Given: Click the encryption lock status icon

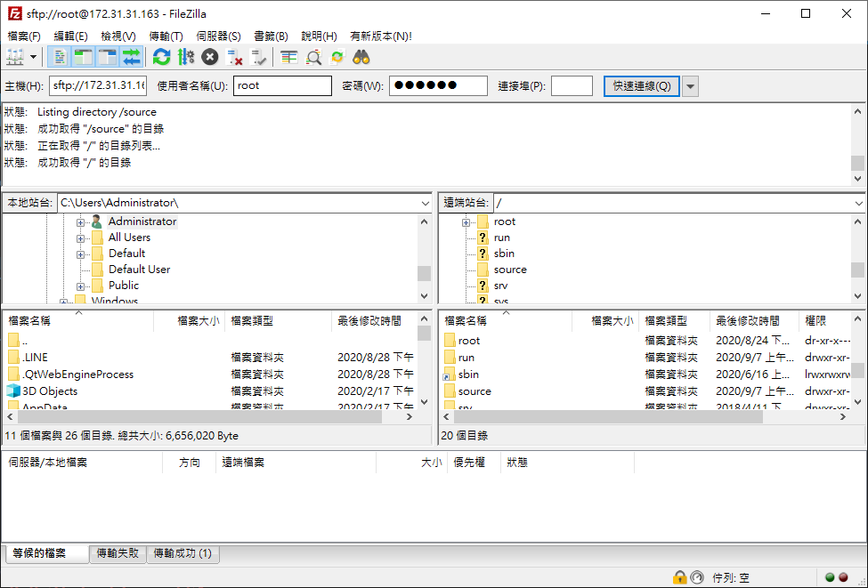Looking at the screenshot, I should (679, 577).
